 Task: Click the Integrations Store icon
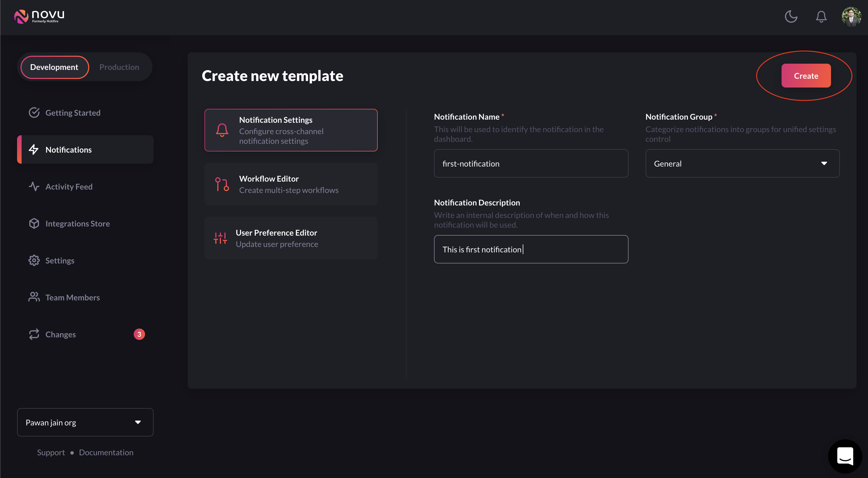[34, 223]
